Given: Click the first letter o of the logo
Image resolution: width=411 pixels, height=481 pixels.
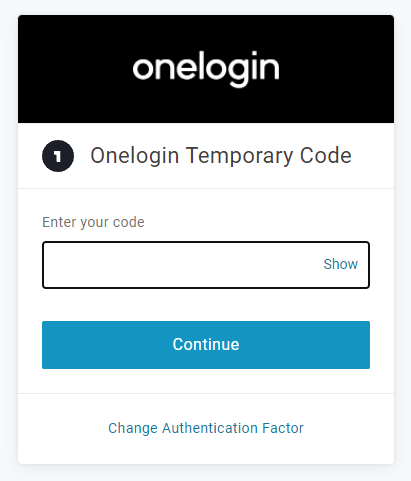Looking at the screenshot, I should pyautogui.click(x=143, y=69).
